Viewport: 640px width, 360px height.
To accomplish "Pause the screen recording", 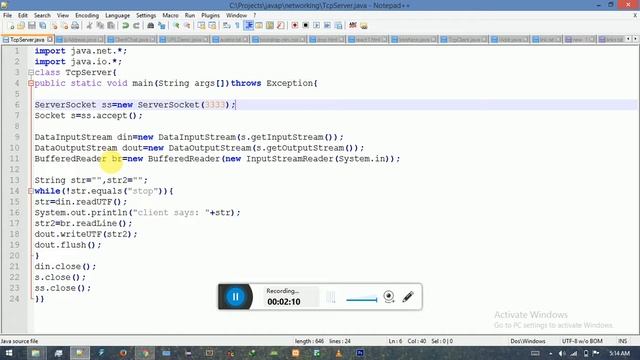I will click(x=236, y=297).
